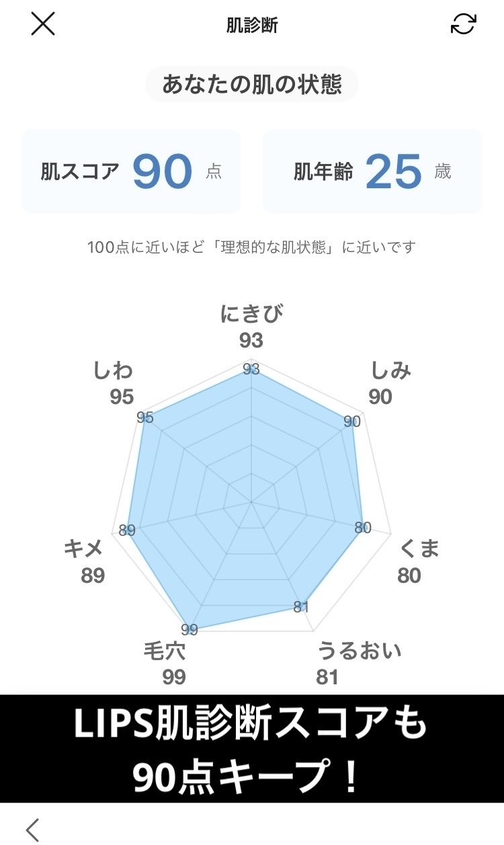504x845 pixels.
Task: Tap the キメ 89 axis label
Action: coord(85,561)
